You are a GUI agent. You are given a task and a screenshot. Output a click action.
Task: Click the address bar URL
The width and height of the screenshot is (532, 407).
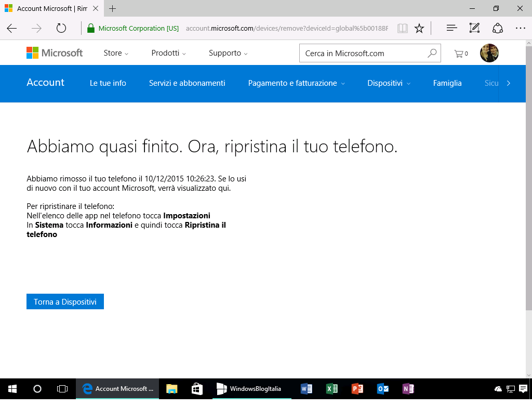pos(287,29)
